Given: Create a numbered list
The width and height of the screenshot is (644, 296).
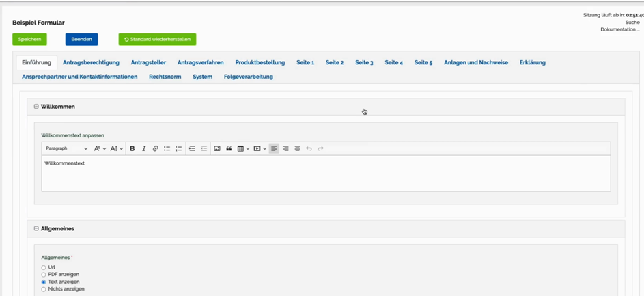Looking at the screenshot, I should click(178, 148).
